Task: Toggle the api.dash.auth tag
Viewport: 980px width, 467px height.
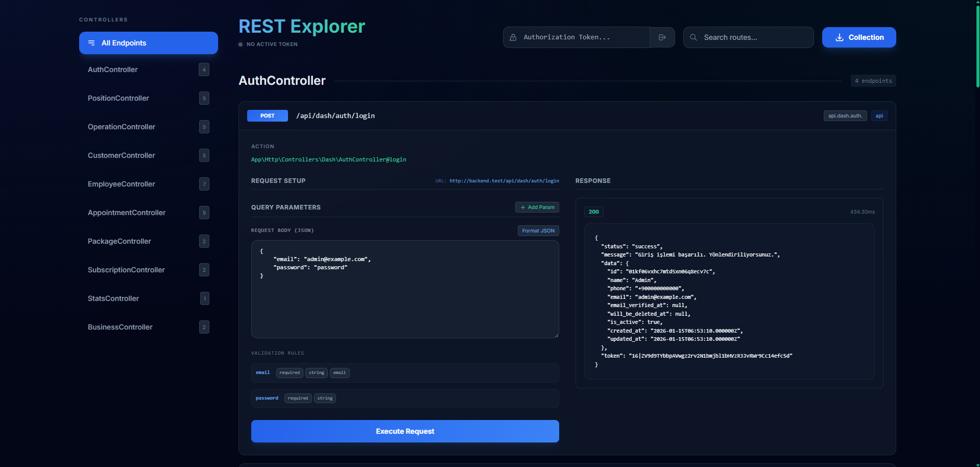Action: (845, 115)
